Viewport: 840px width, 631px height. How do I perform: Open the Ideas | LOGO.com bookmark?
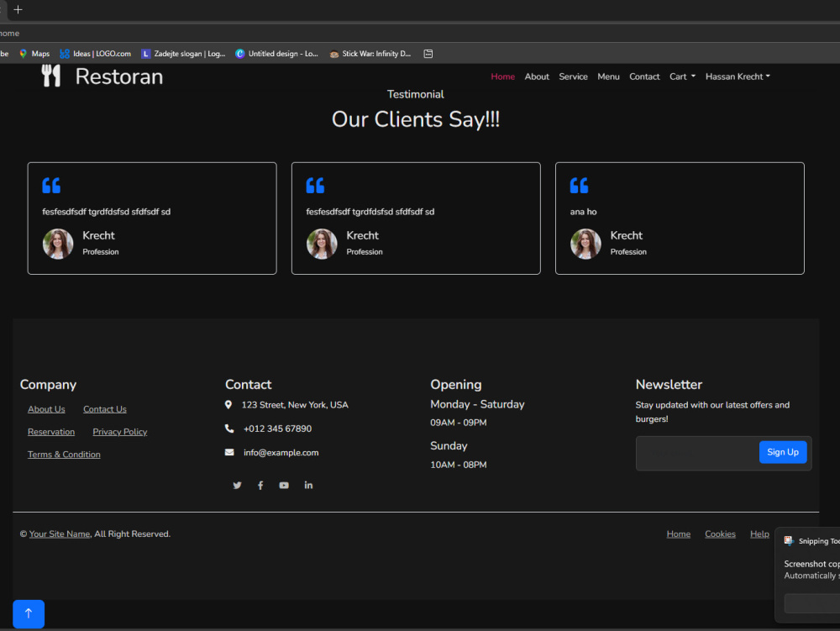pyautogui.click(x=96, y=54)
